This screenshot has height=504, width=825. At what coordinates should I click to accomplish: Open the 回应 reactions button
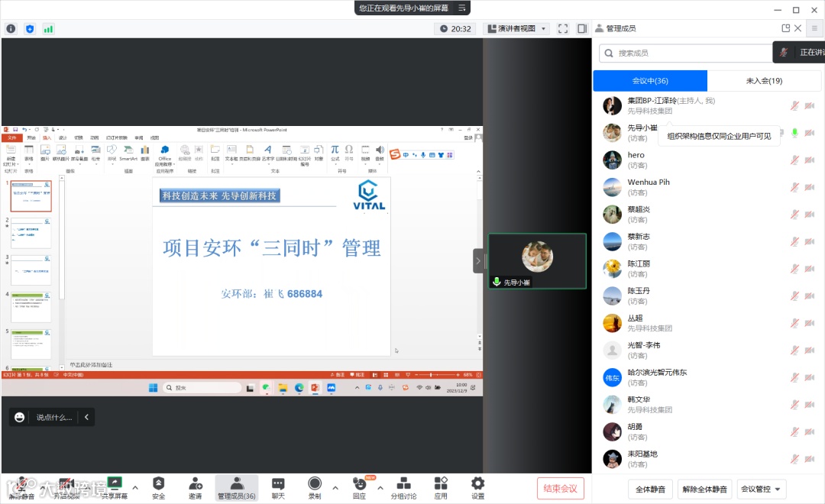click(x=359, y=488)
